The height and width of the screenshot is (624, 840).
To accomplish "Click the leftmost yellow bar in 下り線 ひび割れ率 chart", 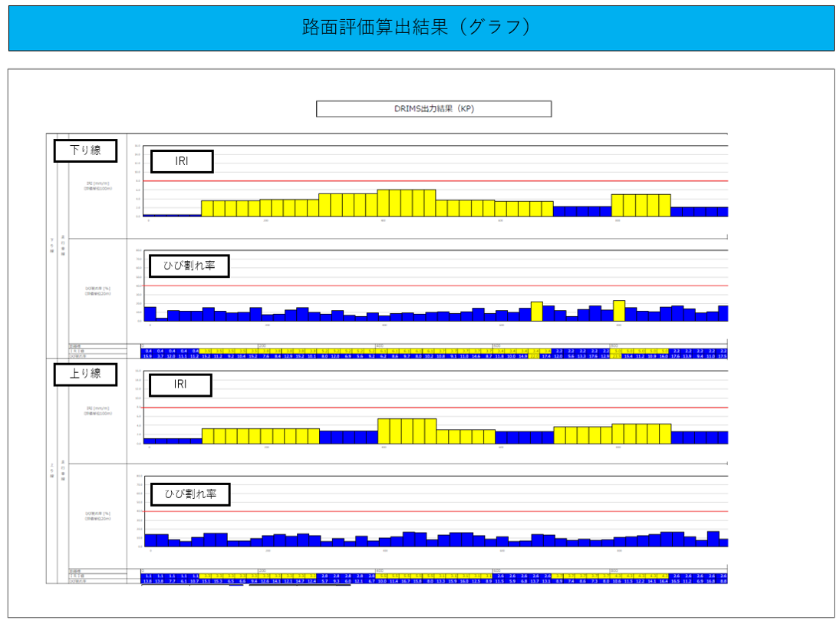I will [x=537, y=312].
